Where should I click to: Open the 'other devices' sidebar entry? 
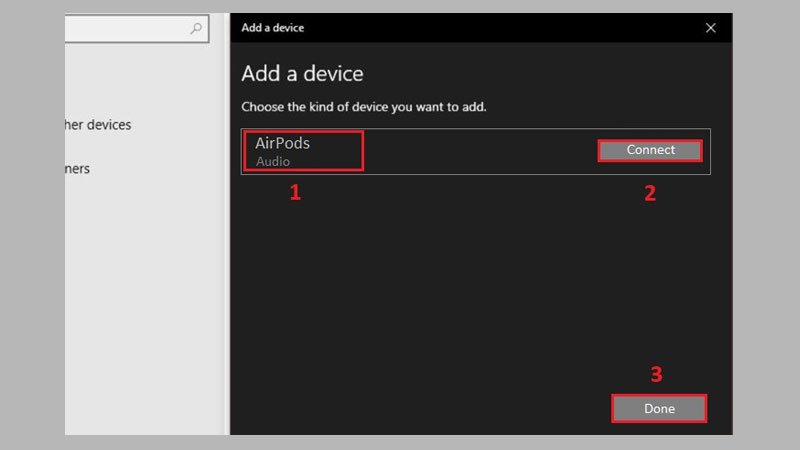98,125
